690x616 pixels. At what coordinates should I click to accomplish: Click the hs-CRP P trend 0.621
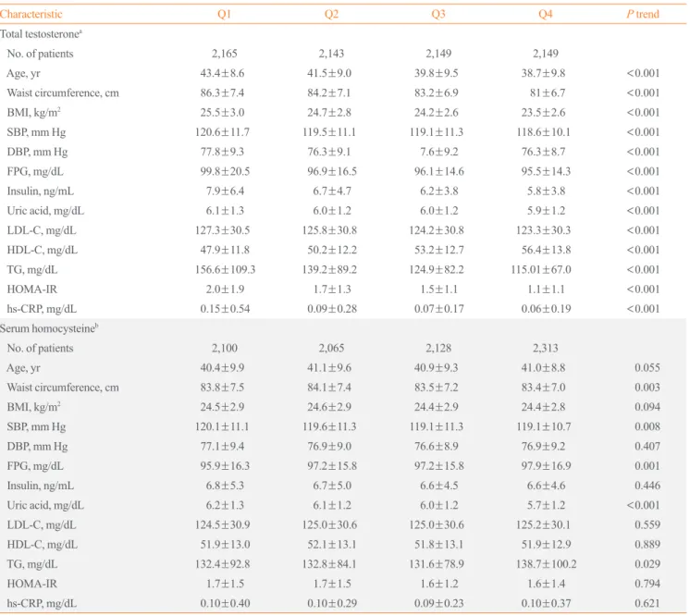[x=647, y=604]
